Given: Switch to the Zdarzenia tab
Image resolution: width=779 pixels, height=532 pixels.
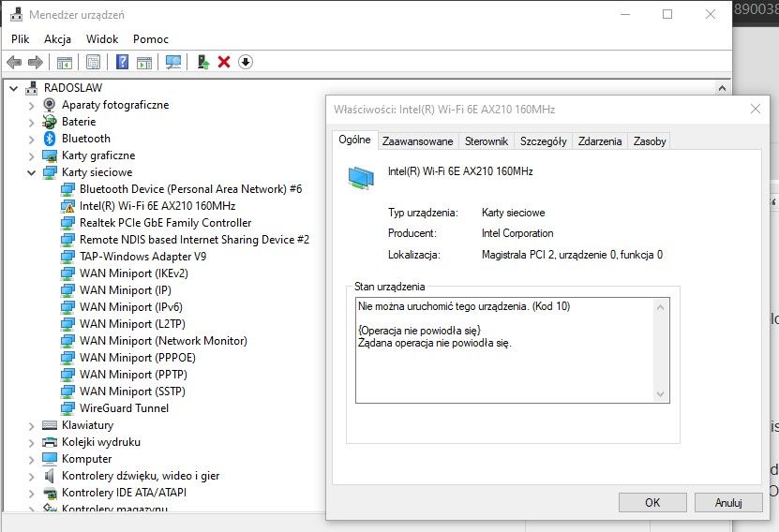Looking at the screenshot, I should 600,141.
